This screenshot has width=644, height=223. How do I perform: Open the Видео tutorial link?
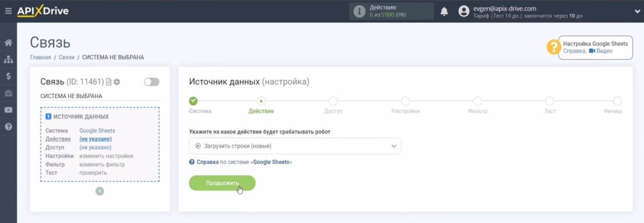click(601, 51)
